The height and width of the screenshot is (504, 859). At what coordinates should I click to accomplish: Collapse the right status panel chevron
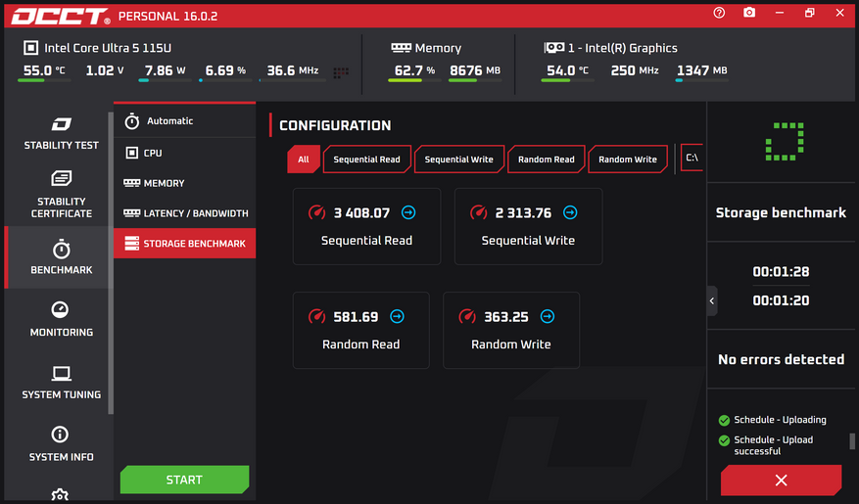712,300
